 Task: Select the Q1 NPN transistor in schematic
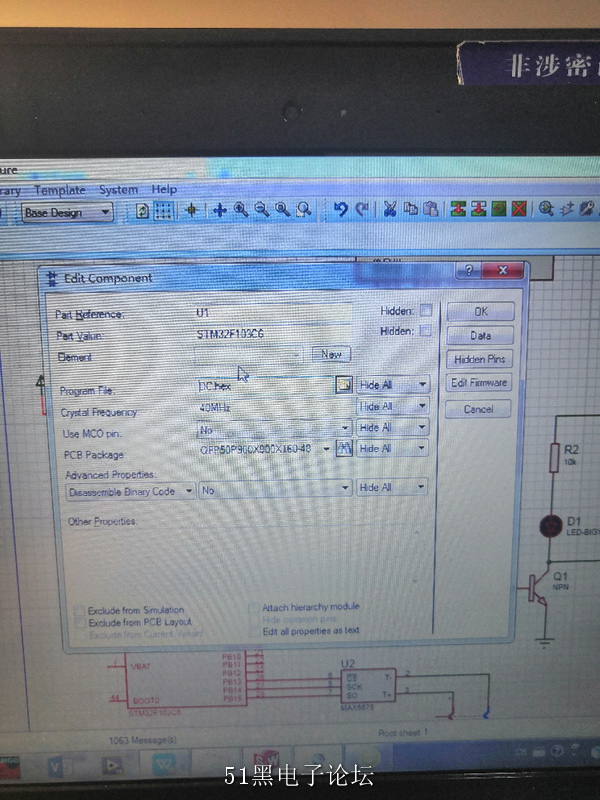(x=537, y=588)
